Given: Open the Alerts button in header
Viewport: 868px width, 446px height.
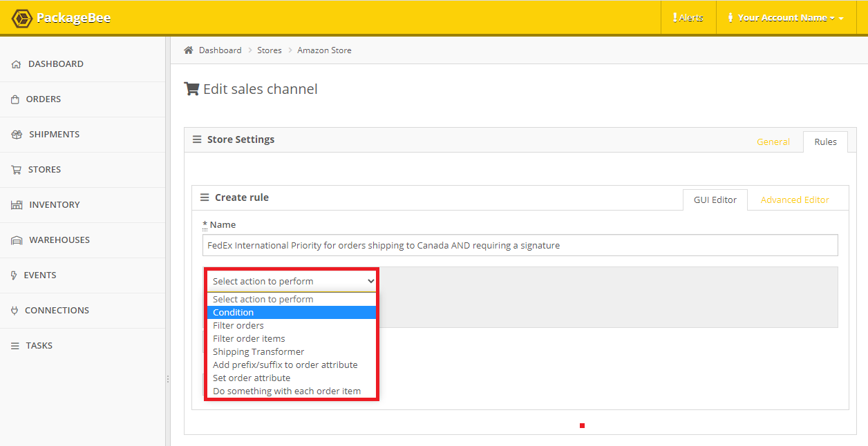Looking at the screenshot, I should pyautogui.click(x=688, y=18).
